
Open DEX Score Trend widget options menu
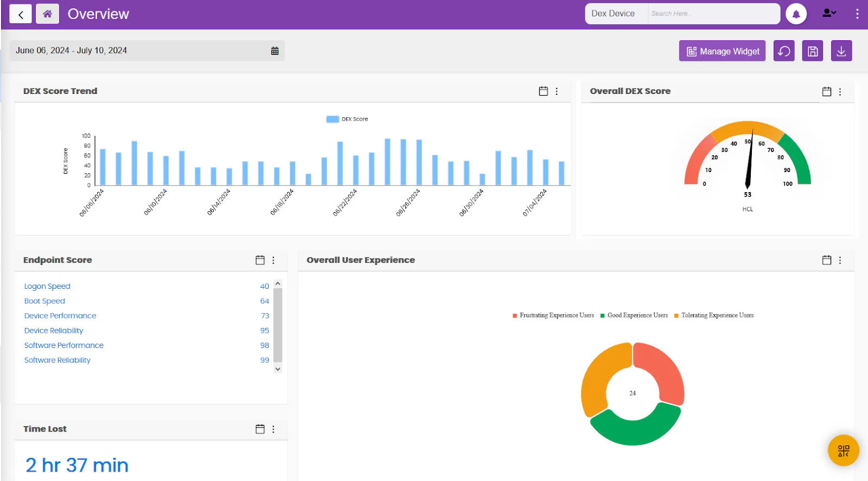pyautogui.click(x=557, y=91)
